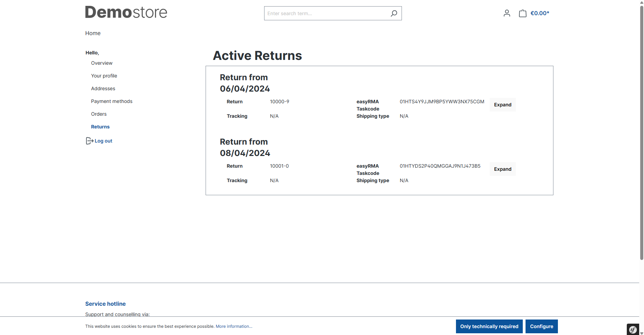Viewport: 644px width, 335px height.
Task: Open the More information cookie link
Action: pos(234,326)
